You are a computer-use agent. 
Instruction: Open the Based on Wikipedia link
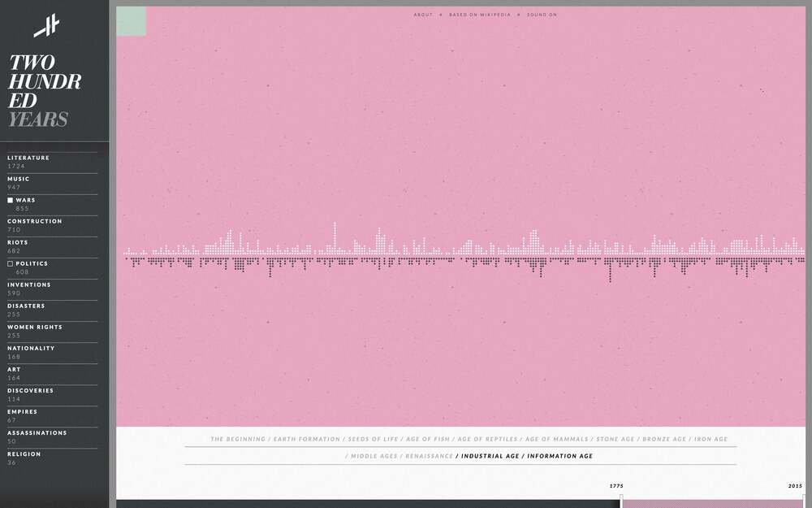coord(480,15)
